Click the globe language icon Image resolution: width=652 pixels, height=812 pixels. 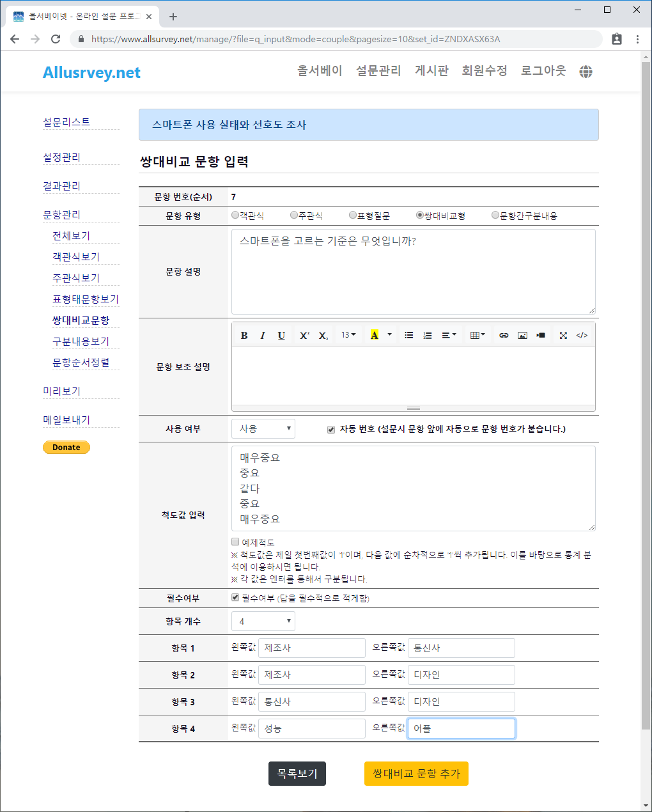[586, 72]
